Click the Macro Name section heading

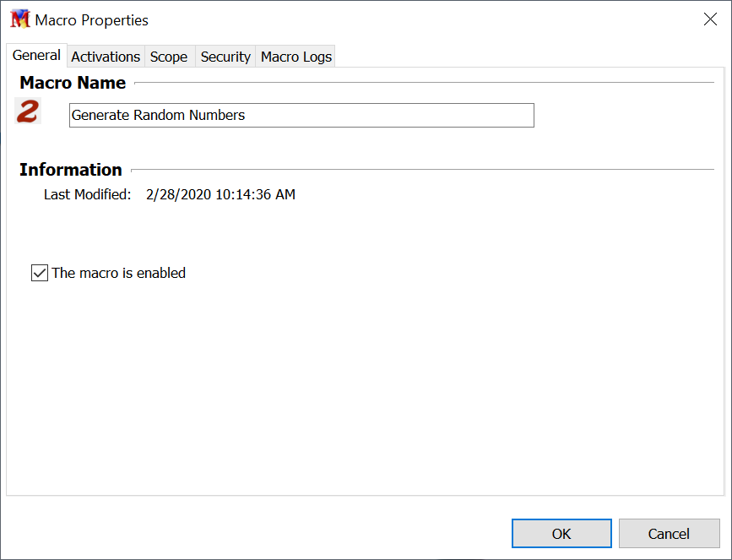73,83
